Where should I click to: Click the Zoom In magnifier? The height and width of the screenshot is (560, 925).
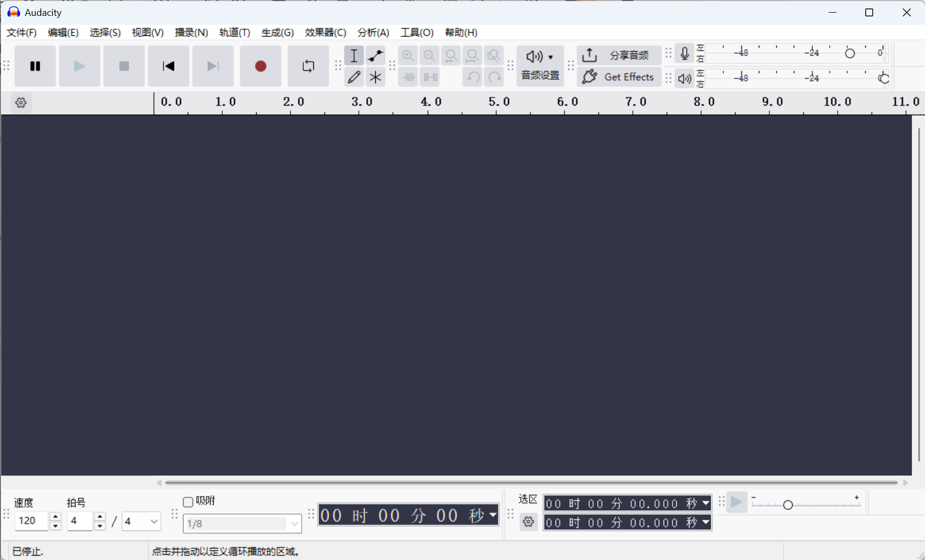tap(407, 56)
